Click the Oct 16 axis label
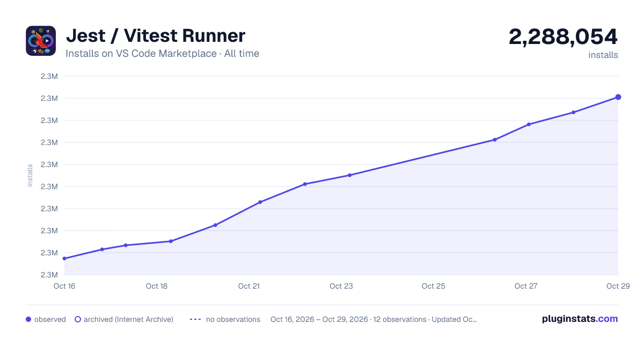 pos(64,286)
